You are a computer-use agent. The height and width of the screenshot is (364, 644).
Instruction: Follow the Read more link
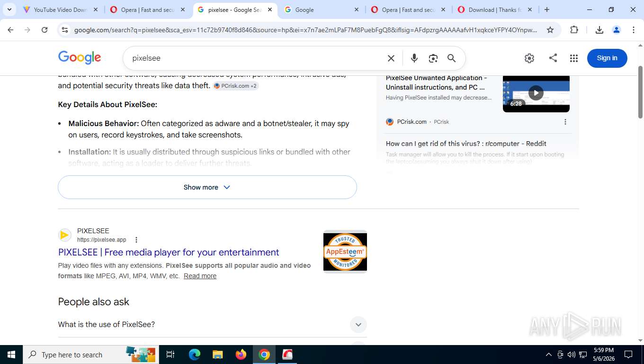coord(200,276)
